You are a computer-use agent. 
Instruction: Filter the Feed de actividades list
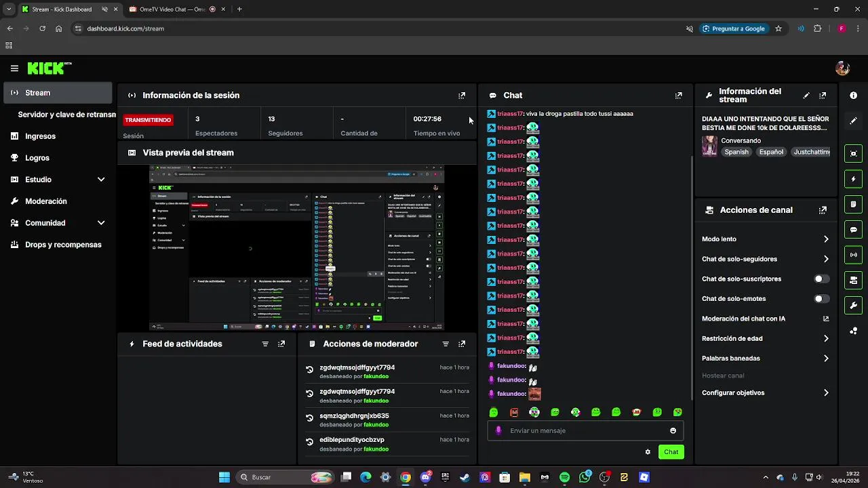point(265,344)
